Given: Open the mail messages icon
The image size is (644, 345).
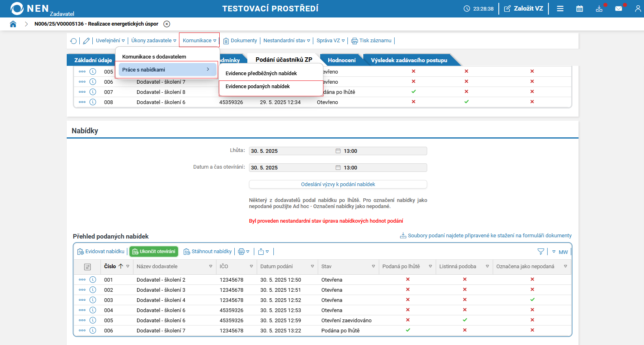Looking at the screenshot, I should pyautogui.click(x=618, y=9).
